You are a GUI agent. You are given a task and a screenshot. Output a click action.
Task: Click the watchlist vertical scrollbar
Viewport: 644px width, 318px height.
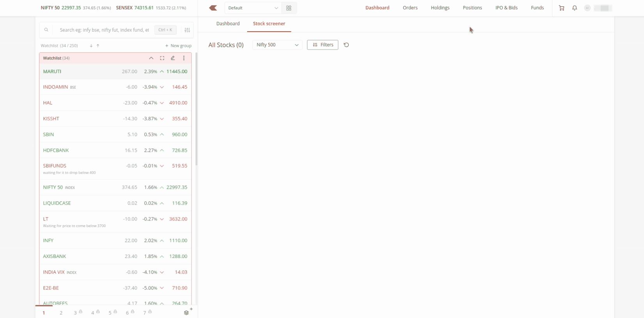196,109
